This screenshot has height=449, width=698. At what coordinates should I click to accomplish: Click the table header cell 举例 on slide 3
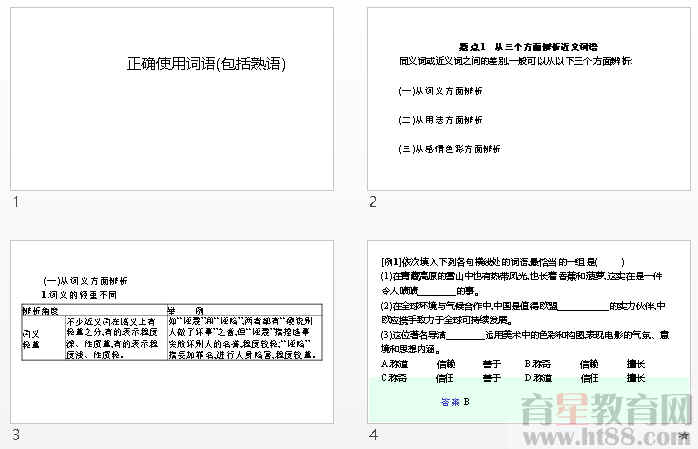click(x=185, y=310)
